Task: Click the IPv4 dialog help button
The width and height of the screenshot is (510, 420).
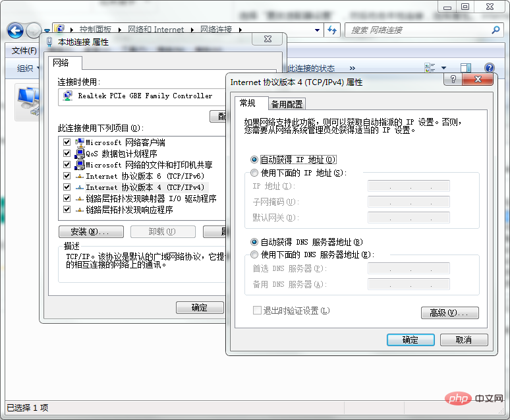Action: (x=453, y=79)
